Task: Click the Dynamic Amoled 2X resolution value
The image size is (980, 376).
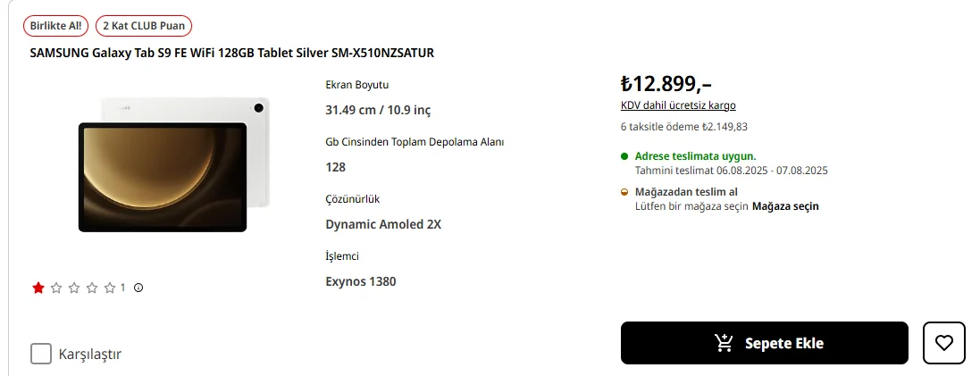Action: tap(383, 224)
